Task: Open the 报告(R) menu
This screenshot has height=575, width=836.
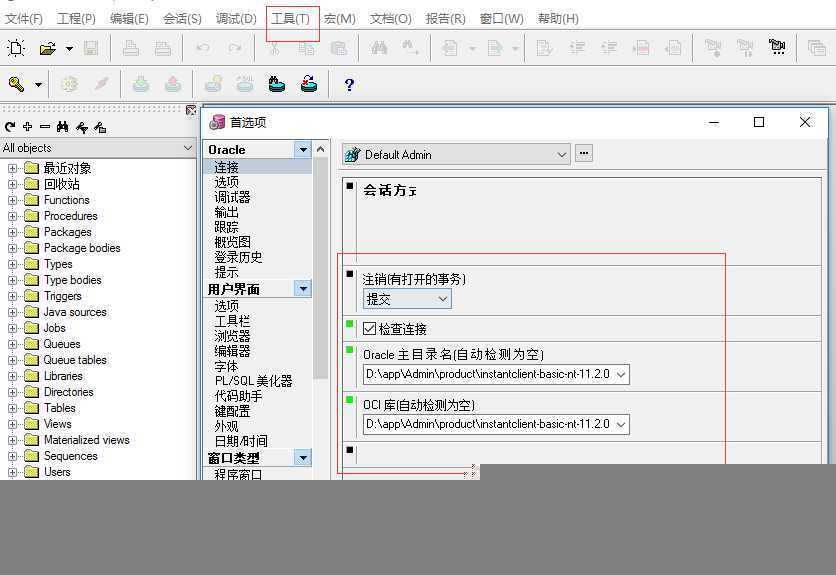Action: (445, 19)
